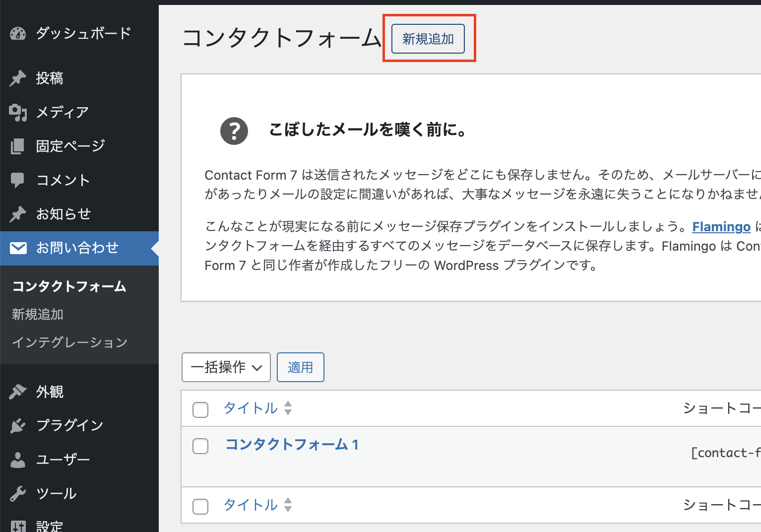
Task: Click the Dashboard gauge icon
Action: tap(18, 34)
